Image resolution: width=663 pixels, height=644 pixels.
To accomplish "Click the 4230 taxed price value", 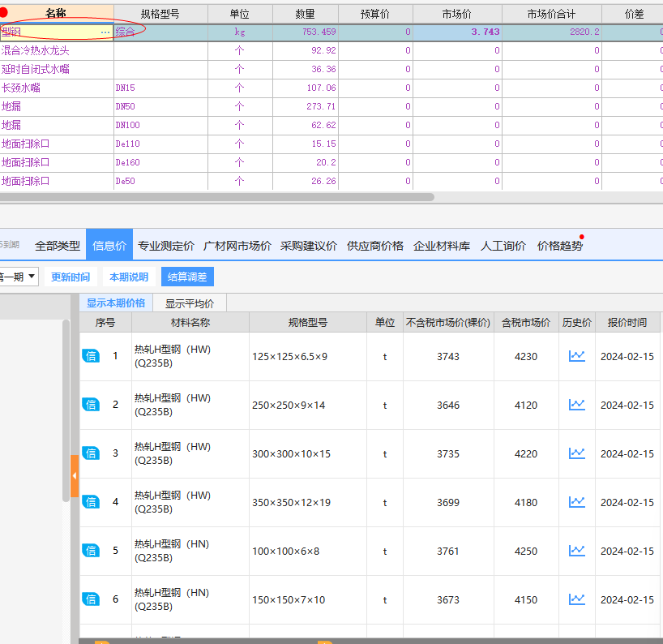I will click(x=526, y=356).
